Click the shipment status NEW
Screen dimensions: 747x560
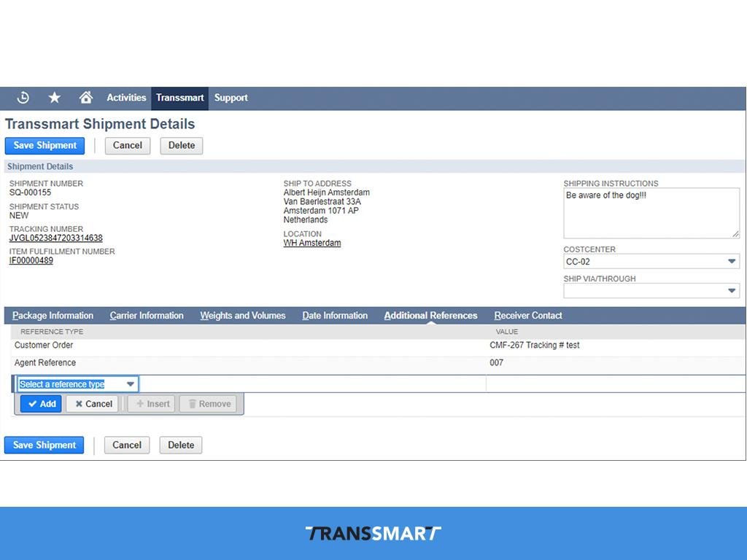click(19, 215)
